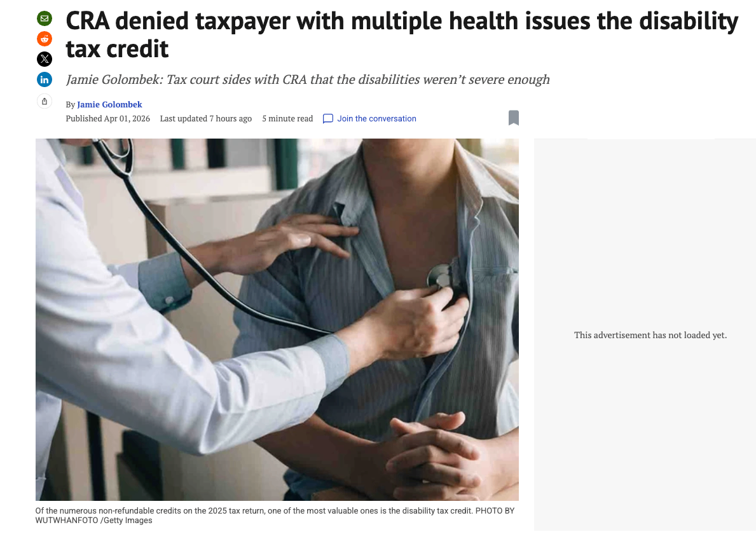Viewport: 756px width, 539px height.
Task: Share the article on X
Action: [45, 59]
